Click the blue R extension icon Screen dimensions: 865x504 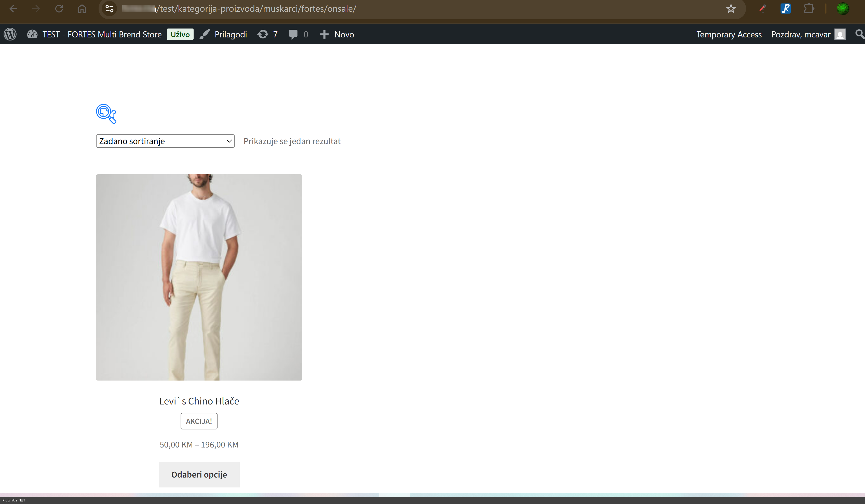pyautogui.click(x=785, y=9)
